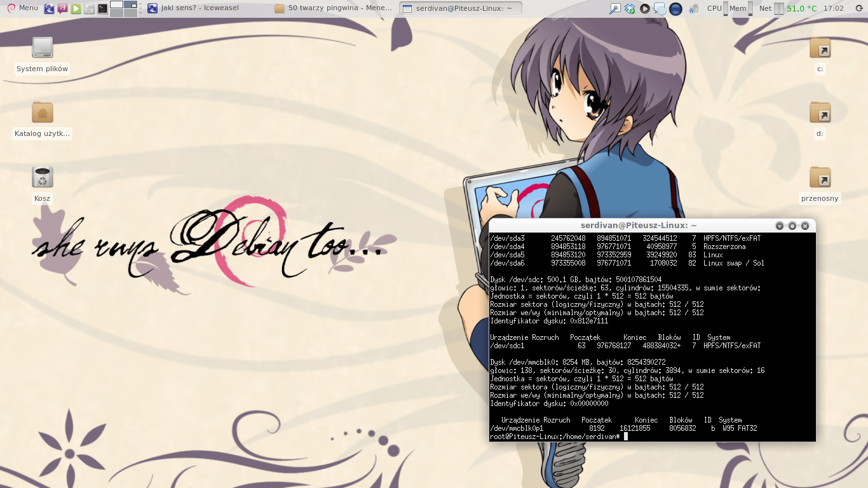Click the magnifier search tray icon
This screenshot has width=868, height=488.
coord(614,8)
